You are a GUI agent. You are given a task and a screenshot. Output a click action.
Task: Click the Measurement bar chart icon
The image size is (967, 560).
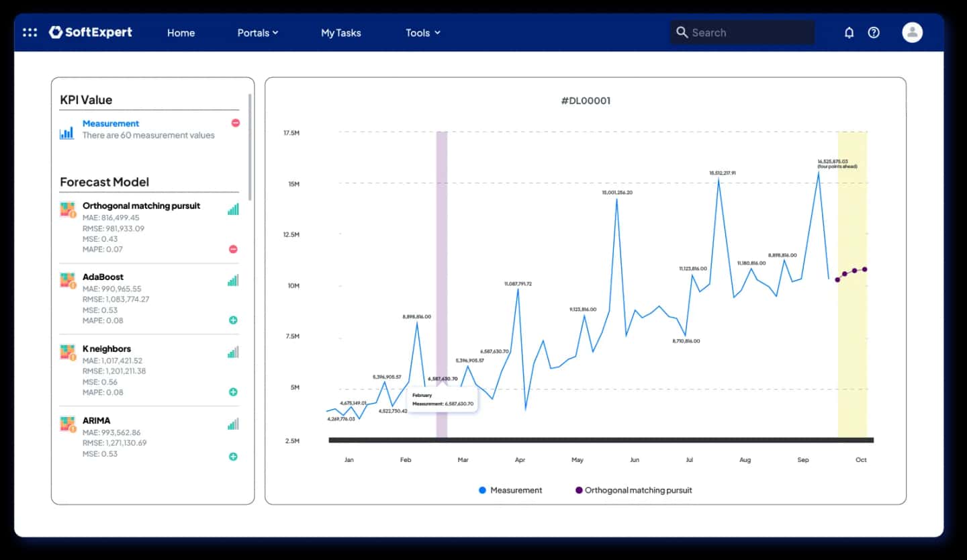67,132
